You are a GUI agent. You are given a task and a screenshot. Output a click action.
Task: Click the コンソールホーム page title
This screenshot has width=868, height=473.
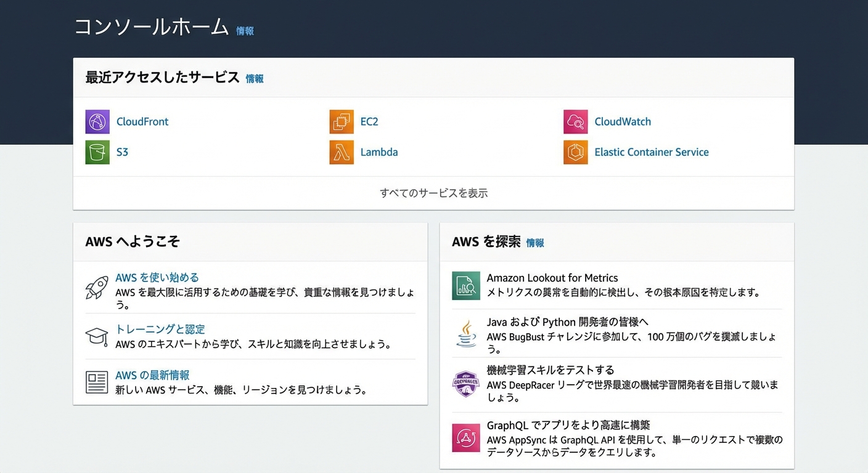click(x=152, y=27)
